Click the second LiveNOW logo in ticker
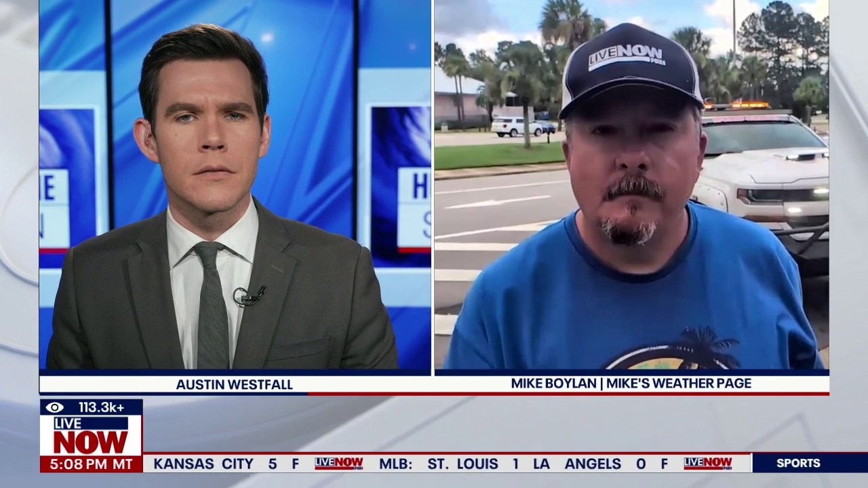Screen dimensions: 868x488 point(707,464)
